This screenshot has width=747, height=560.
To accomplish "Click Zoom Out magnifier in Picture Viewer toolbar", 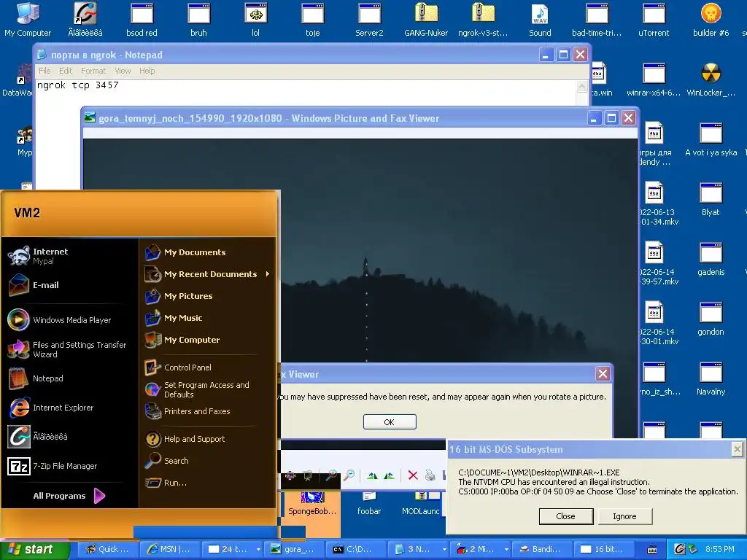I will point(349,475).
